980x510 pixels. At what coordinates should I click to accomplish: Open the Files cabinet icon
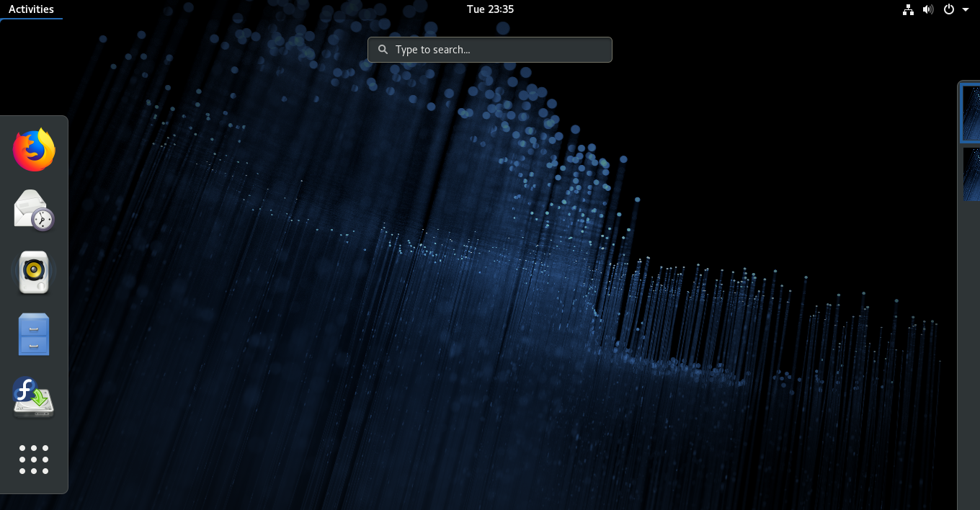34,334
